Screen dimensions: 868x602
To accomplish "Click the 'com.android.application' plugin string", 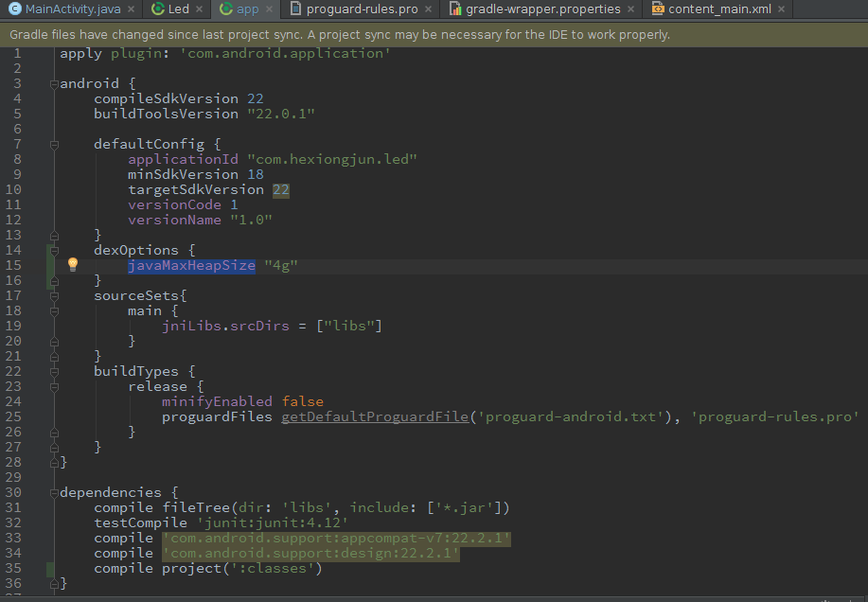I will point(285,54).
